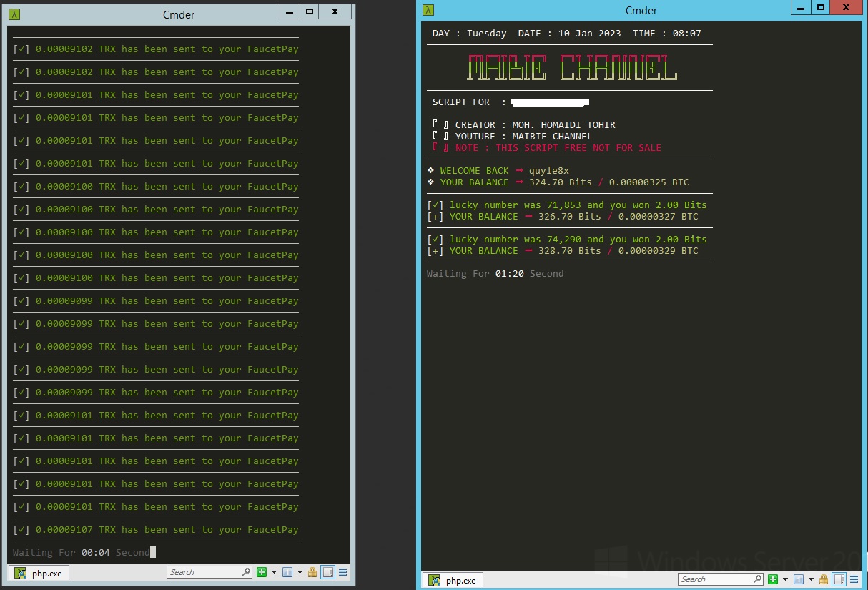This screenshot has height=590, width=868.
Task: Open the hamburger settings menu in left Cmder
Action: 343,572
